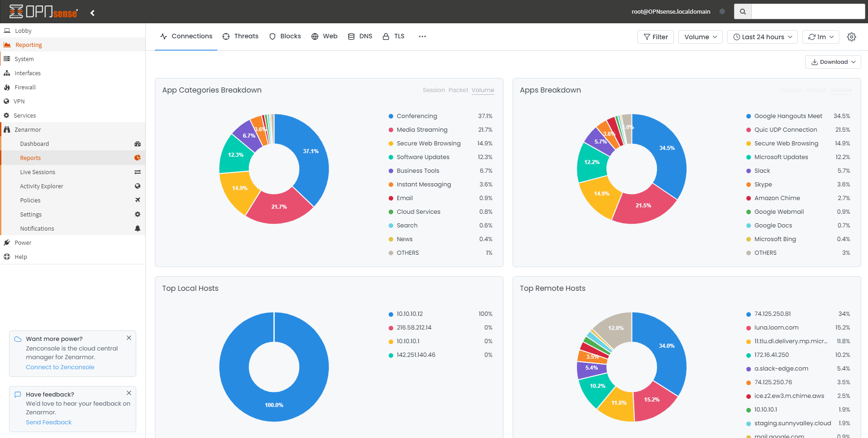The width and height of the screenshot is (868, 438).
Task: Open the report settings gear icon
Action: pos(851,37)
